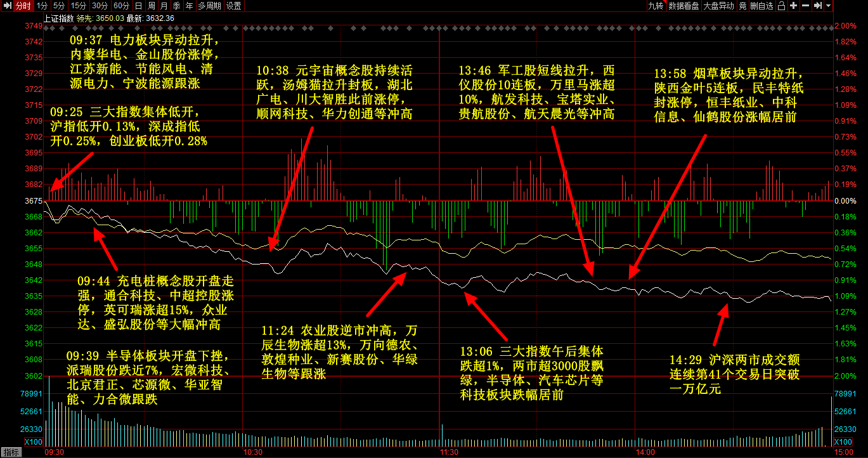Click 删自选 to remove from watchlist
This screenshot has width=868, height=458.
(x=761, y=6)
